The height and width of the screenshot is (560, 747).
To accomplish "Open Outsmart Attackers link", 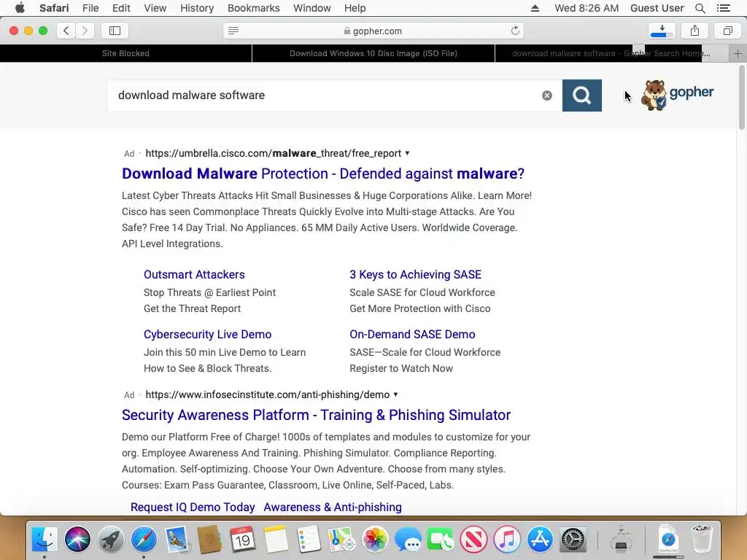I will tap(194, 275).
